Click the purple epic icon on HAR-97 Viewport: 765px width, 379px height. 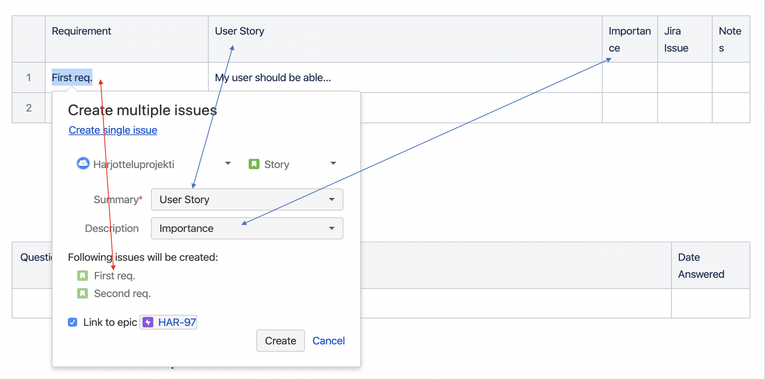[148, 322]
